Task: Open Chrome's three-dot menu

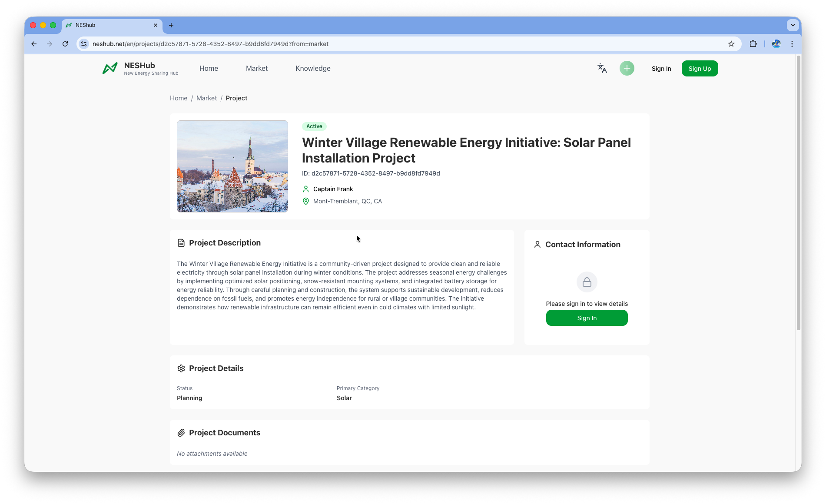Action: click(792, 44)
